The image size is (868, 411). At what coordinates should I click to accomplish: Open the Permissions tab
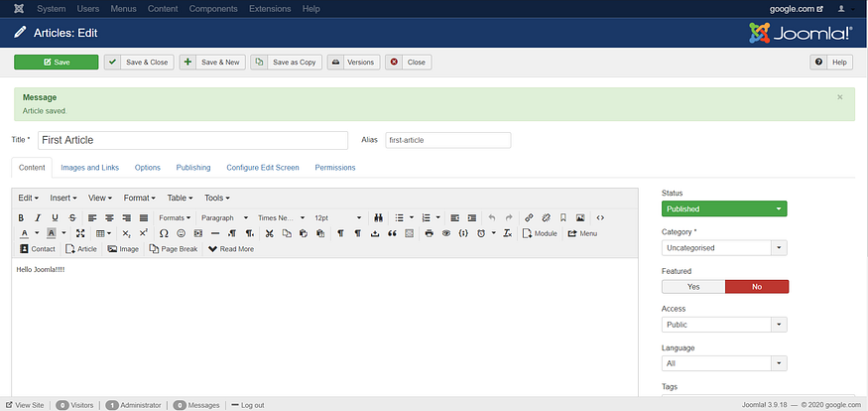tap(335, 168)
